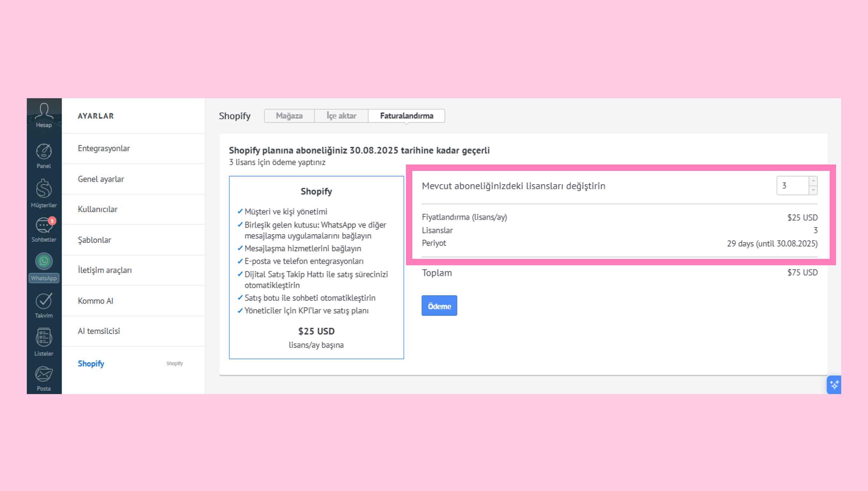Increase license count with up arrow
Screen dimensions: 868x491
click(813, 181)
